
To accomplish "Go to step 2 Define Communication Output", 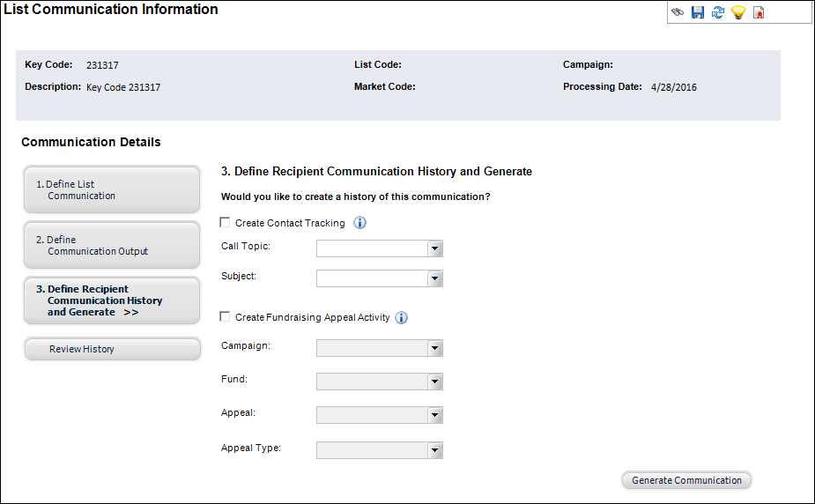I will click(x=112, y=245).
